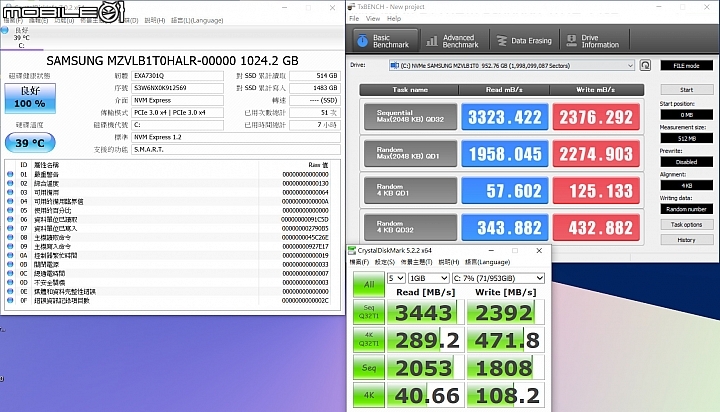Run the 4K Q32T1 test in CrystalDiskMark
Image resolution: width=720 pixels, height=412 pixels.
tap(369, 339)
